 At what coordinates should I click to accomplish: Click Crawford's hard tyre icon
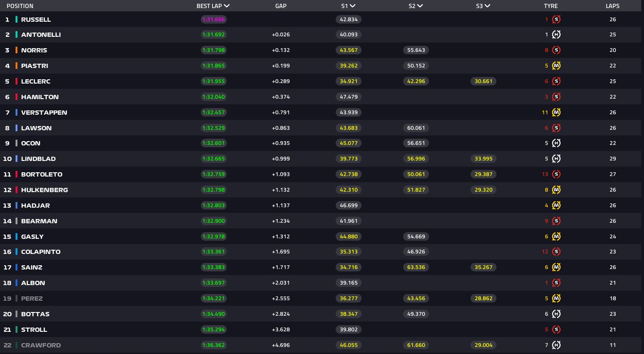click(556, 345)
